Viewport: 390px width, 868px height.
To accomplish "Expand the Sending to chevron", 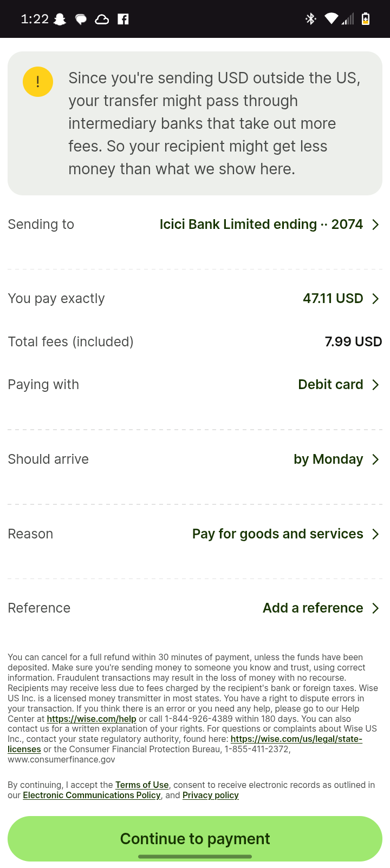I will 375,225.
